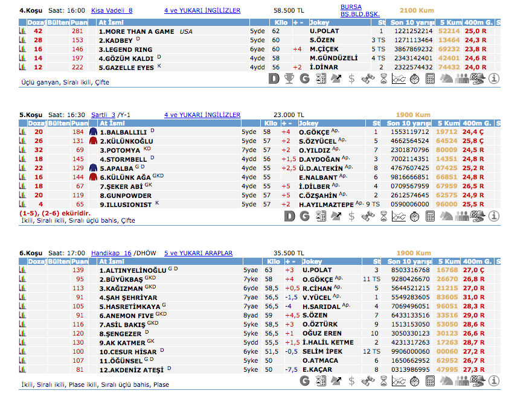
Task: Click the blue jockey silk beside BALBALLILI
Action: [93, 132]
